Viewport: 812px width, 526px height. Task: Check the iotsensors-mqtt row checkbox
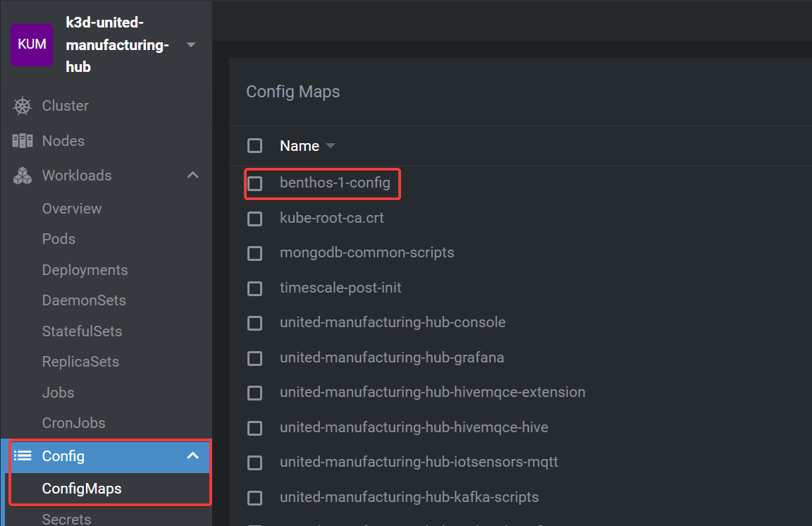click(x=254, y=463)
